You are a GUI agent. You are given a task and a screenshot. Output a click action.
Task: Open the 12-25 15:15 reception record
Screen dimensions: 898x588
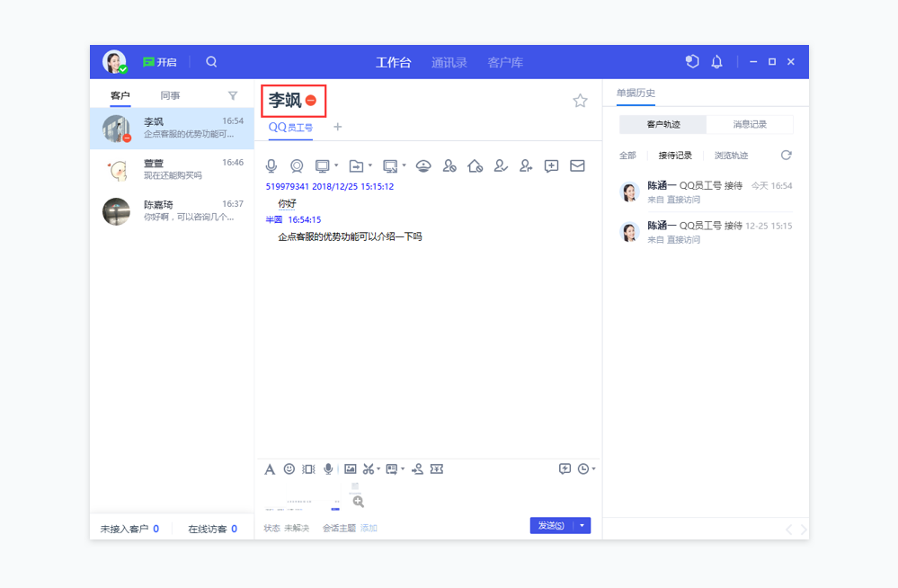tap(707, 232)
